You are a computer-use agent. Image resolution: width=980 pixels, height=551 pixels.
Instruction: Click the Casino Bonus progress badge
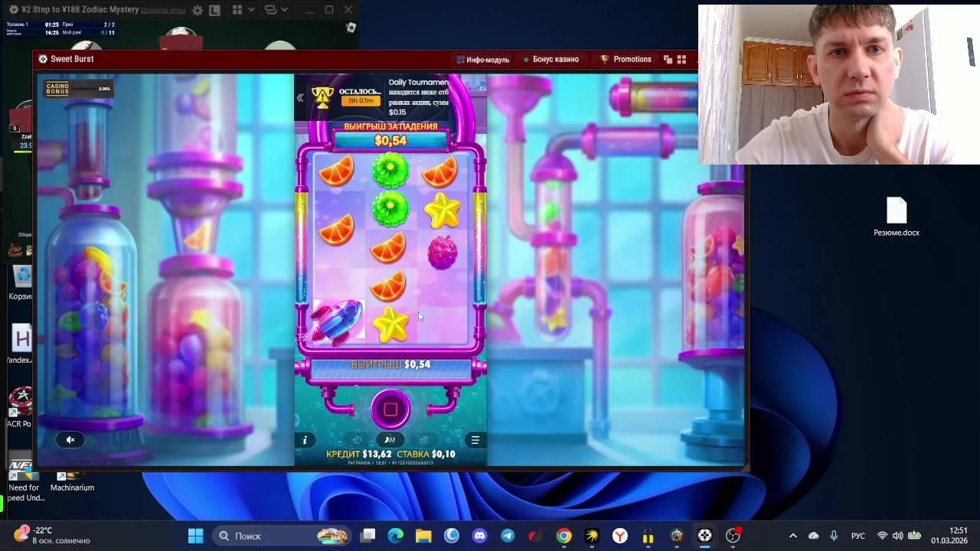[78, 89]
